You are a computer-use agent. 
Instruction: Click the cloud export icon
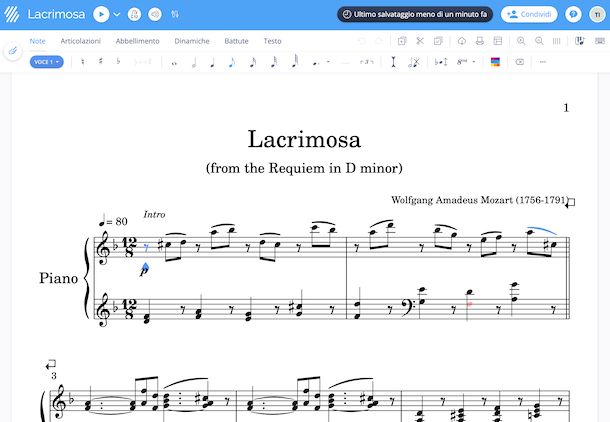462,41
